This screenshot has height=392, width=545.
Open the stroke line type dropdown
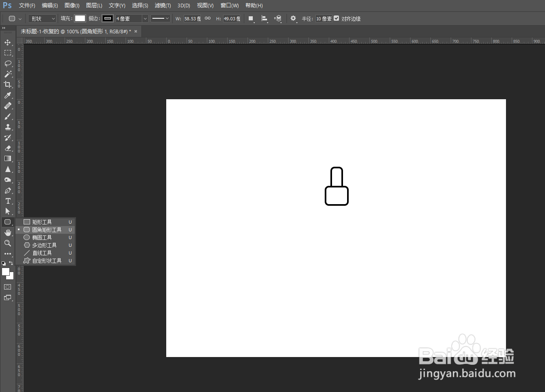click(x=160, y=18)
